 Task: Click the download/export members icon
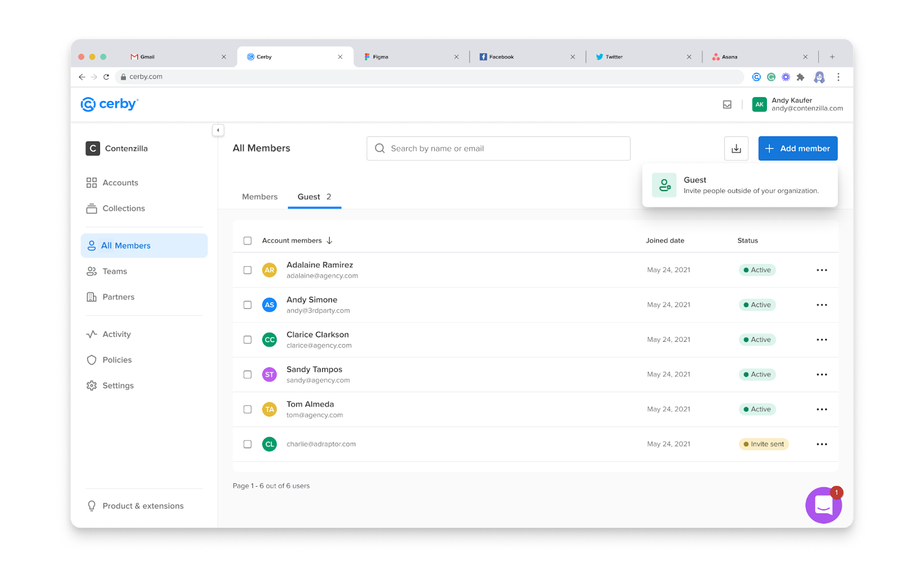pyautogui.click(x=736, y=148)
